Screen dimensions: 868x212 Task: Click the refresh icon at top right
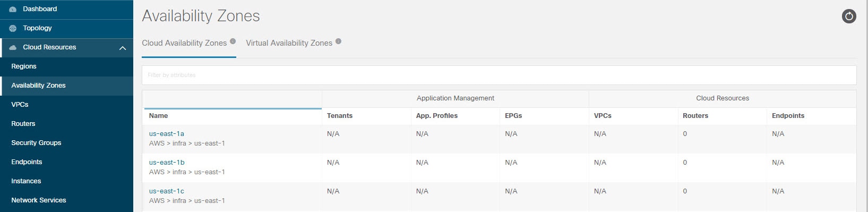[x=849, y=16]
